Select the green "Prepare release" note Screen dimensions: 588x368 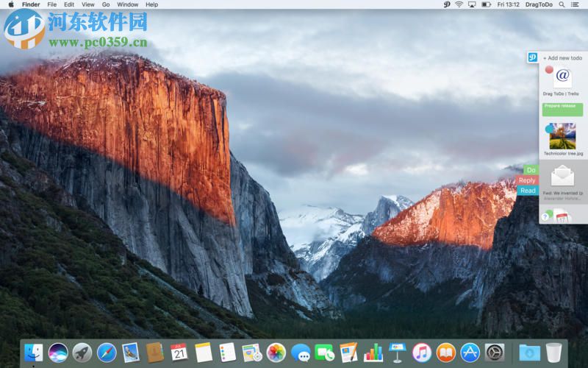562,109
